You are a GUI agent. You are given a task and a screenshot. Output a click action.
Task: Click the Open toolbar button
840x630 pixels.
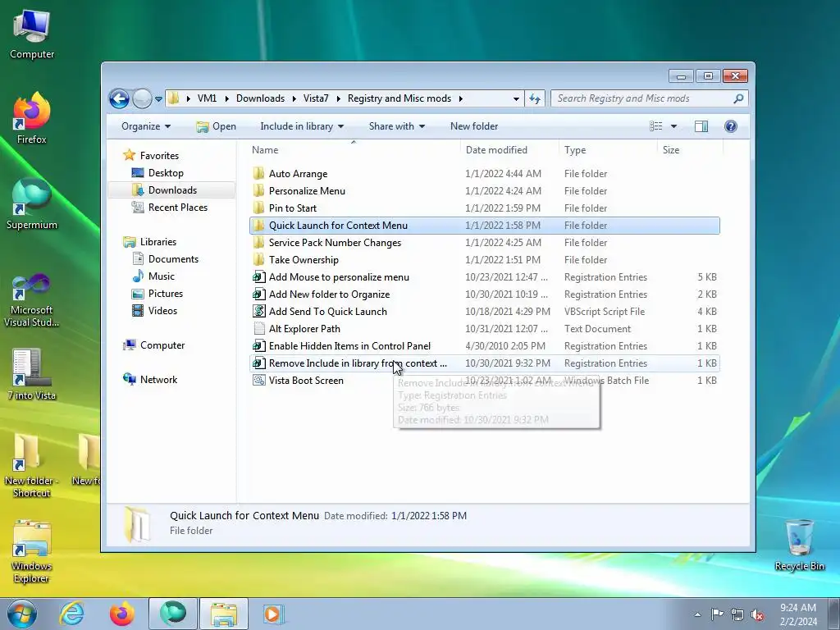click(x=217, y=126)
